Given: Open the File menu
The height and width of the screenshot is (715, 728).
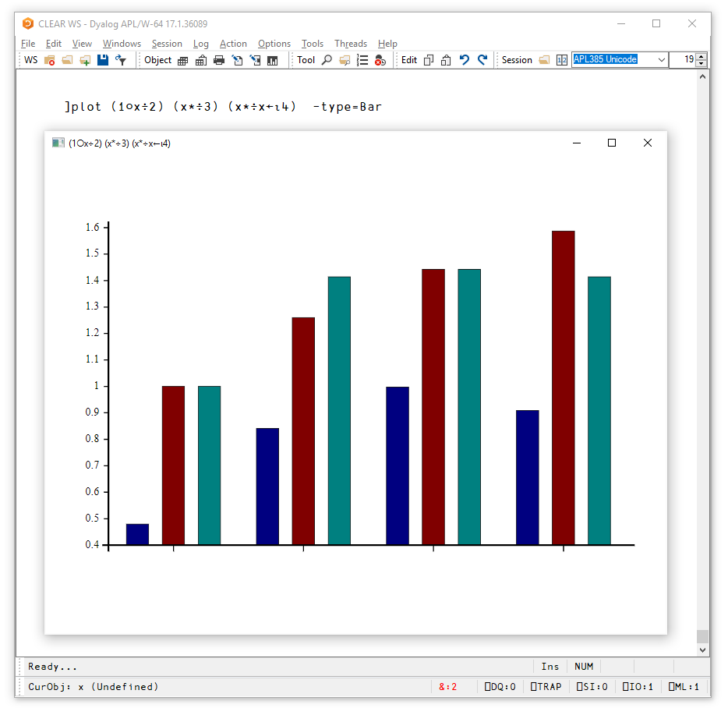Looking at the screenshot, I should click(28, 44).
